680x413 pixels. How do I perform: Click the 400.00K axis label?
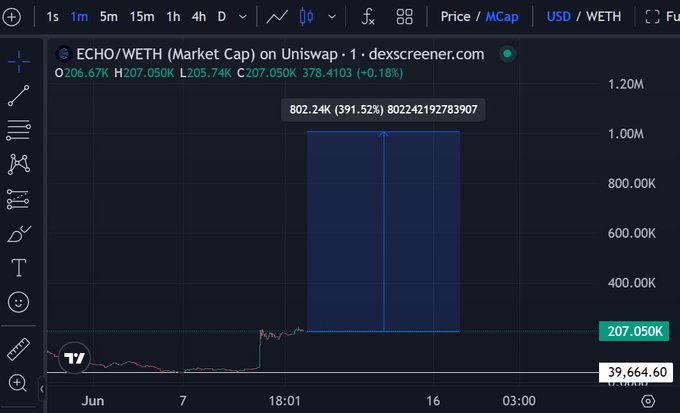tap(631, 283)
